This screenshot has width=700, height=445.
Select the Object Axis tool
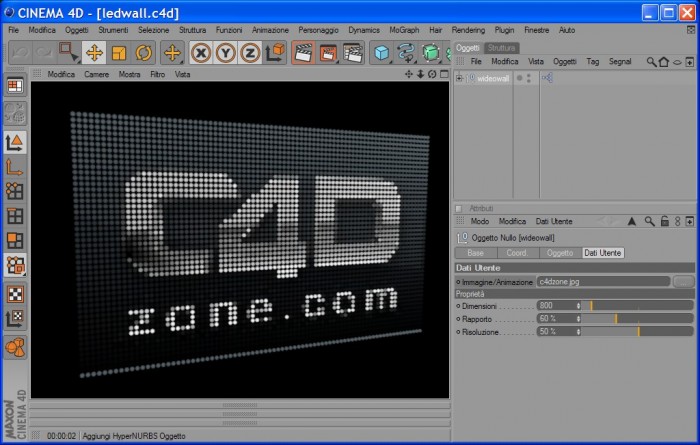(15, 167)
